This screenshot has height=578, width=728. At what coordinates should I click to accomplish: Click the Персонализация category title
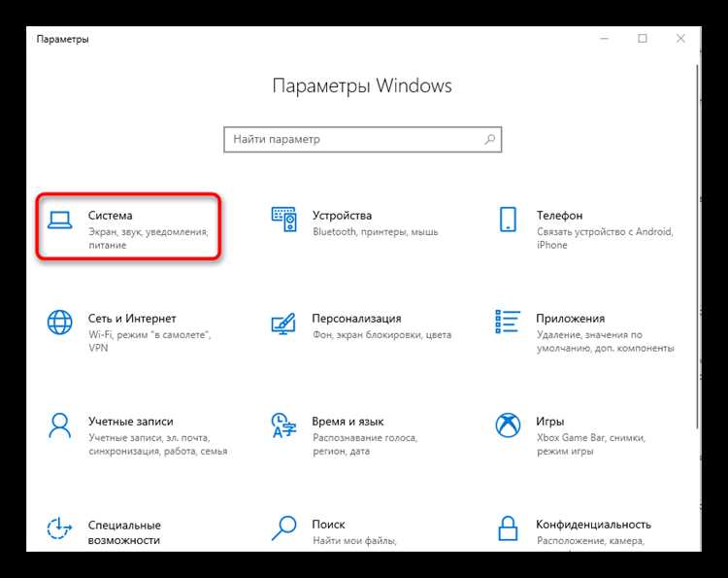356,319
